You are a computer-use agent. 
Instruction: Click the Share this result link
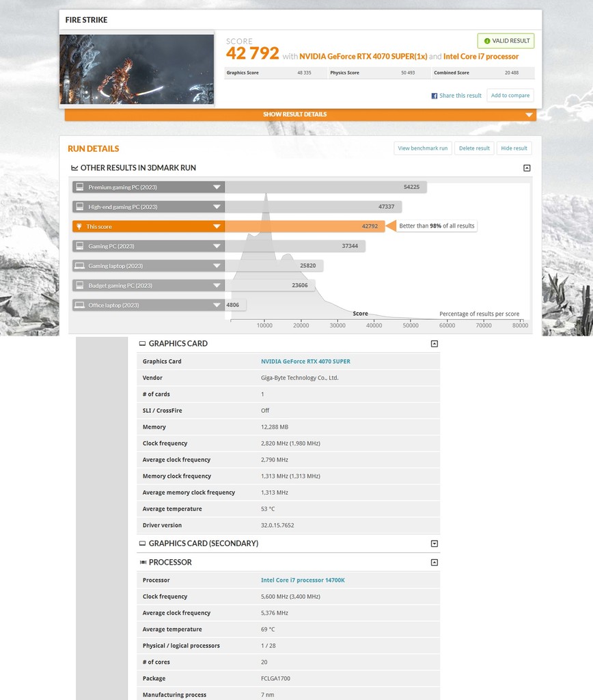coord(460,96)
